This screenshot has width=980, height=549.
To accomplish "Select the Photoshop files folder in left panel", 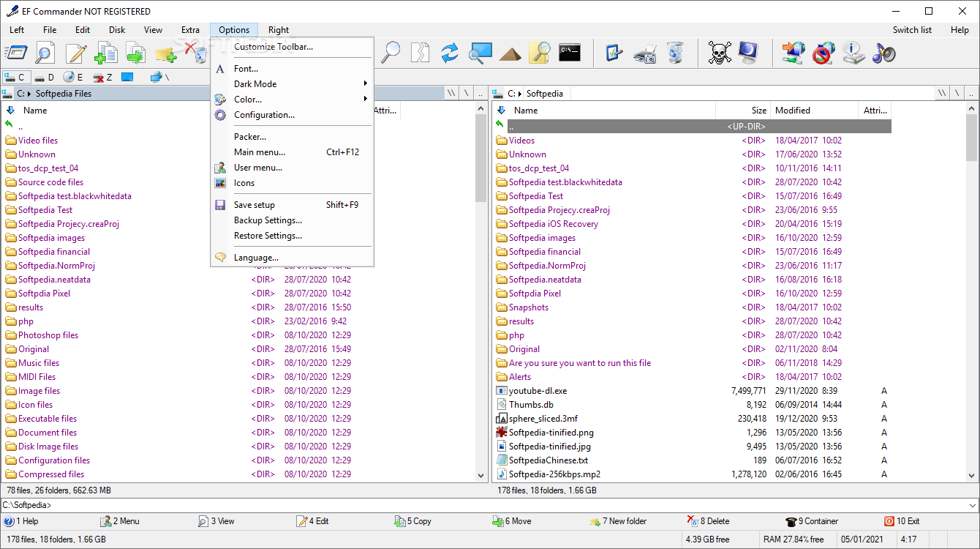I will pyautogui.click(x=48, y=335).
